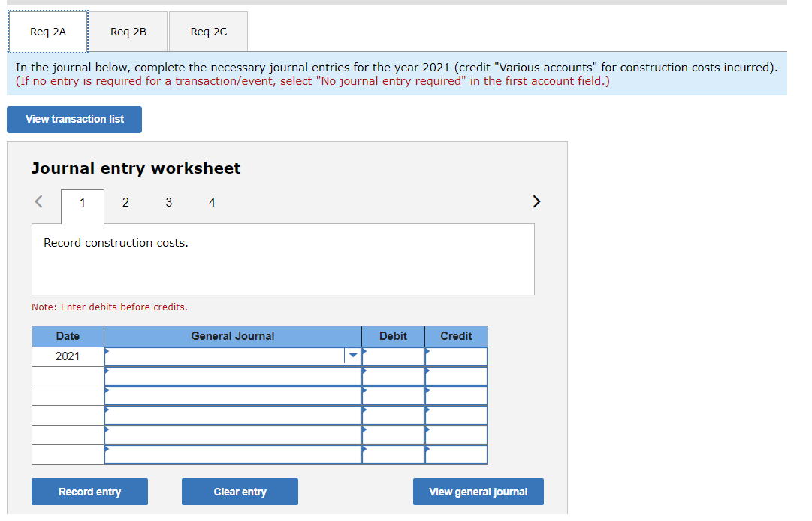Viewport: 812px width, 521px height.
Task: Open worksheet entry tab 4
Action: (212, 203)
